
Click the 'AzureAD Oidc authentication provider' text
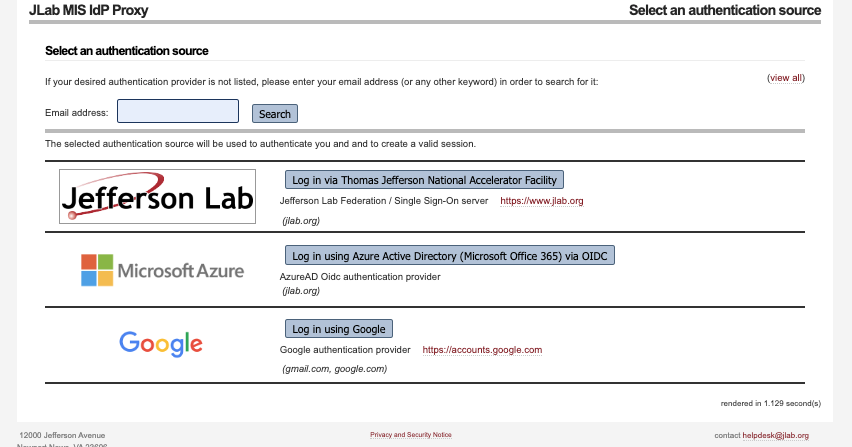click(360, 276)
